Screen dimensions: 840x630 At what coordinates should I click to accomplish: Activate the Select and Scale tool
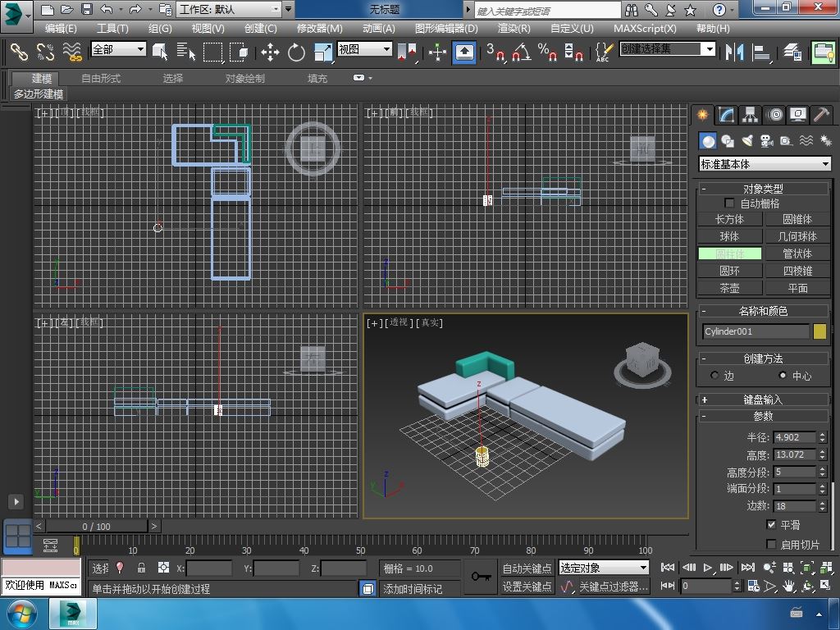323,52
